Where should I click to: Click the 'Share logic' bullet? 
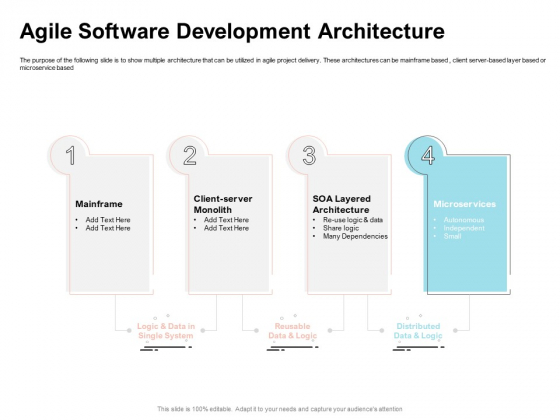341,228
